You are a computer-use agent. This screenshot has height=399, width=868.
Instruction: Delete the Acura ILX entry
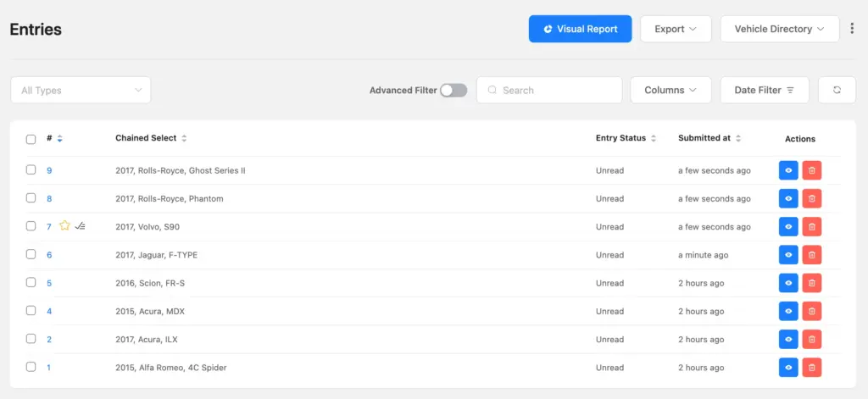point(811,339)
